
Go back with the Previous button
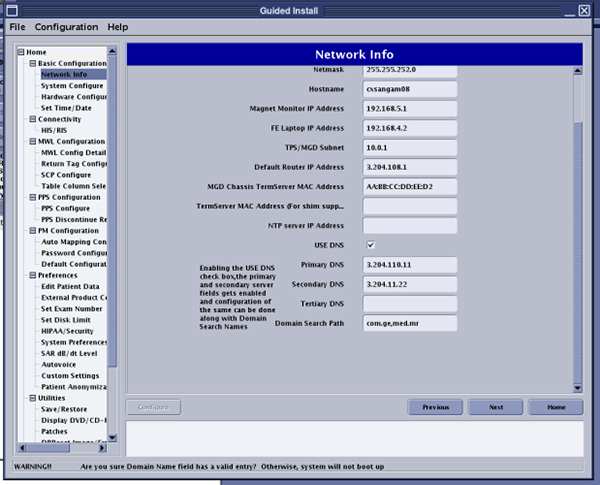tap(435, 407)
